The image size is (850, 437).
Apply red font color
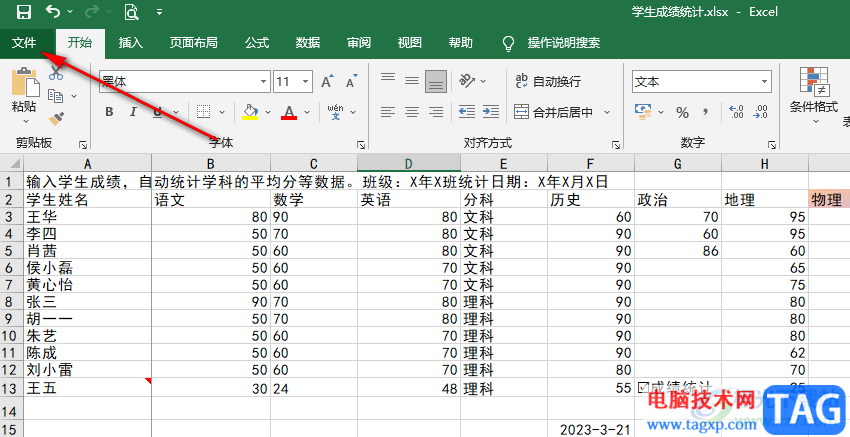[289, 112]
